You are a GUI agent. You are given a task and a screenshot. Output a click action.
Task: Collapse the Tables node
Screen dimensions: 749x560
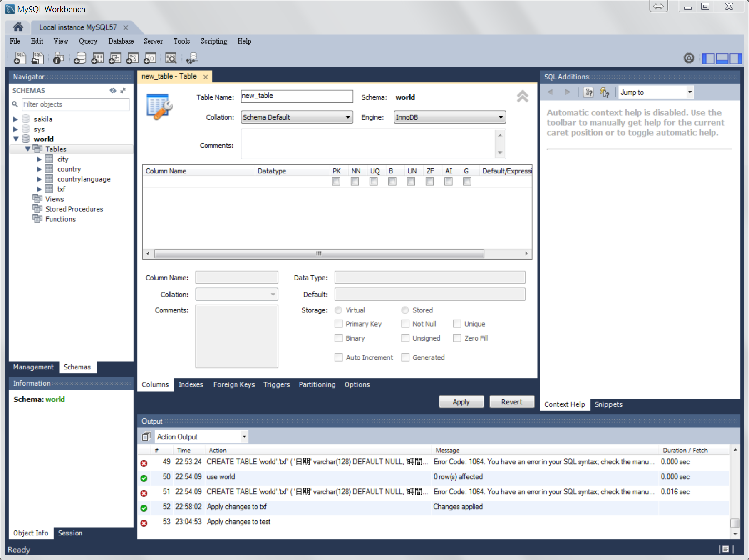click(27, 149)
